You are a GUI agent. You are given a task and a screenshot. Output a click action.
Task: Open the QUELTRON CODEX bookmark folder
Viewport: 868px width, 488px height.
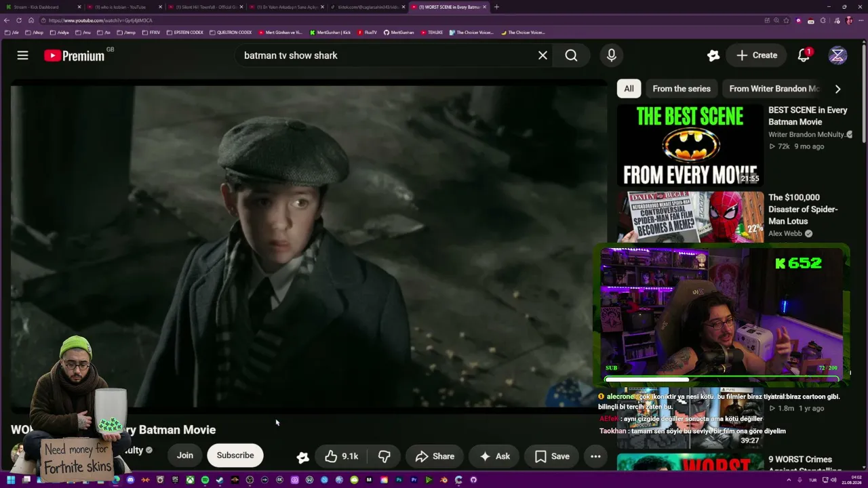point(231,33)
